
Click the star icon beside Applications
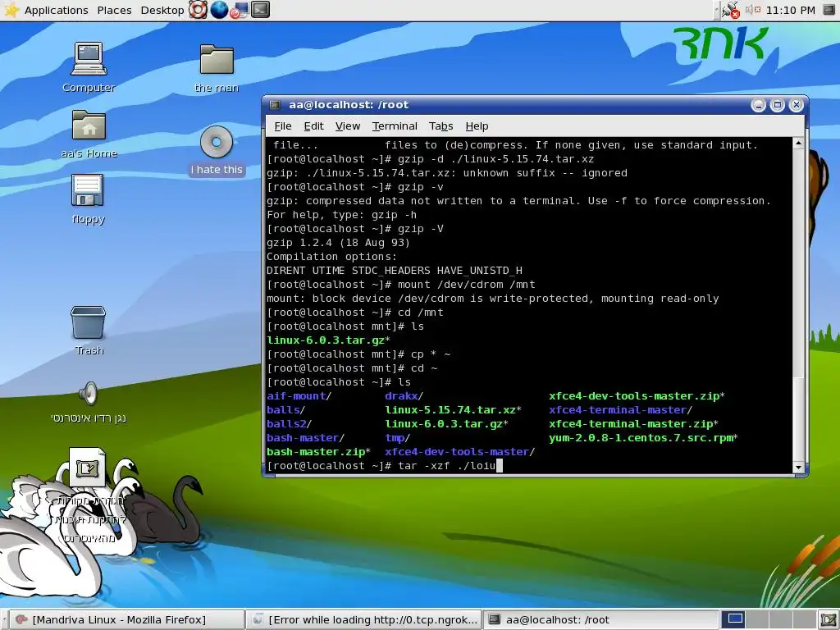click(11, 10)
